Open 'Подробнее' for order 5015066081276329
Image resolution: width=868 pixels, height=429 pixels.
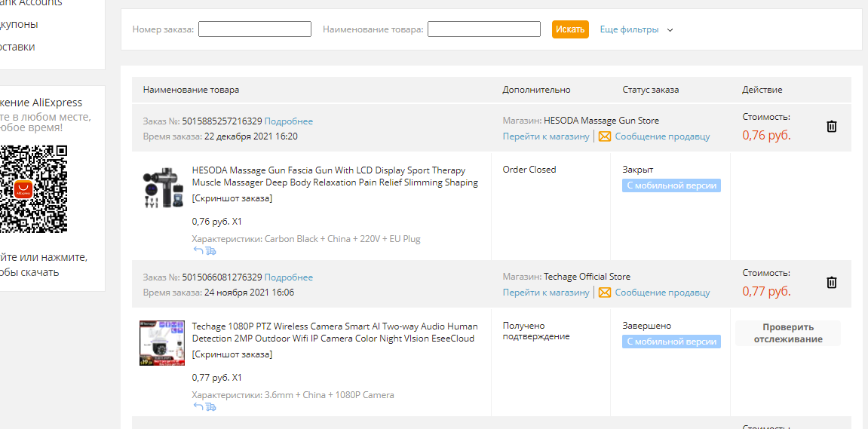(x=288, y=277)
